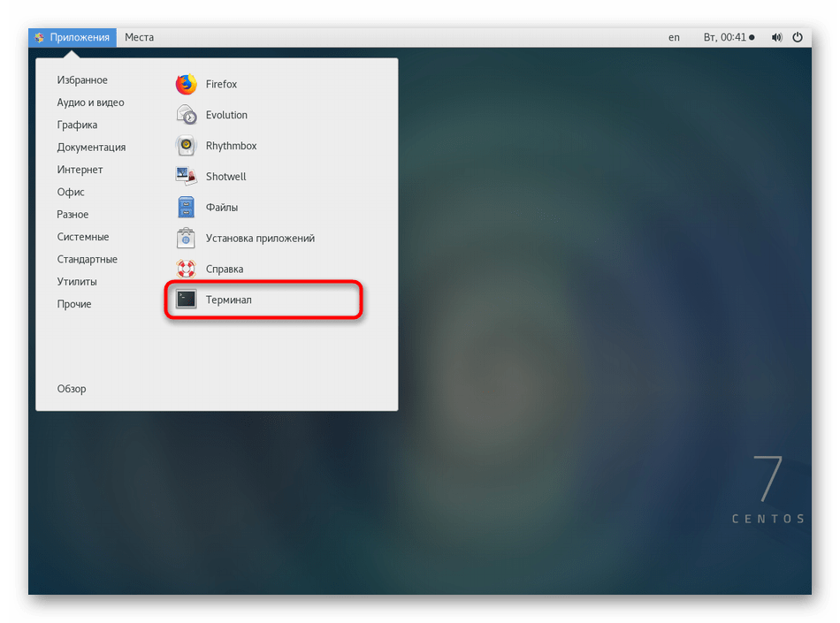Collapse the Приложения menu
The width and height of the screenshot is (840, 623).
coord(73,37)
